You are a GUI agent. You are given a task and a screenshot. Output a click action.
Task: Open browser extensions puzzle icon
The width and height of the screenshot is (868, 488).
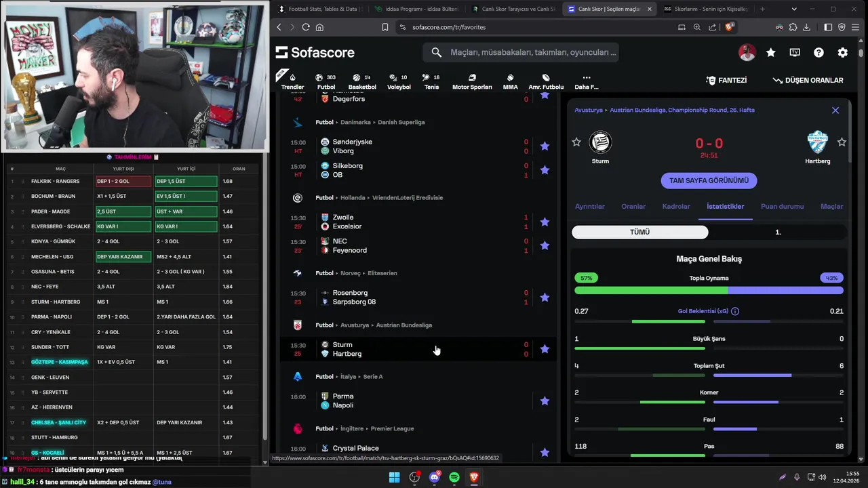(x=793, y=27)
